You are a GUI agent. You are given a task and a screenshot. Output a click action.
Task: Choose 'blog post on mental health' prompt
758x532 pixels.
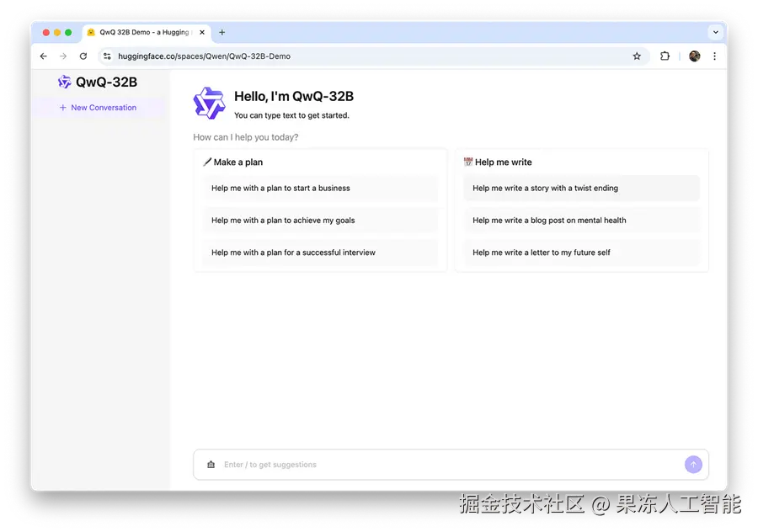pyautogui.click(x=581, y=221)
